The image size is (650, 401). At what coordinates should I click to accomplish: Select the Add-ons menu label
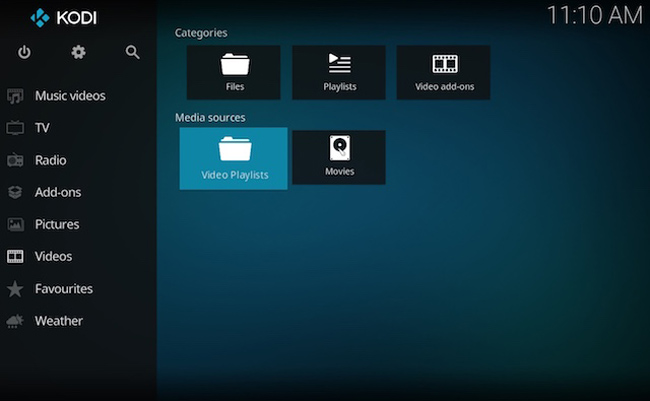coord(58,192)
